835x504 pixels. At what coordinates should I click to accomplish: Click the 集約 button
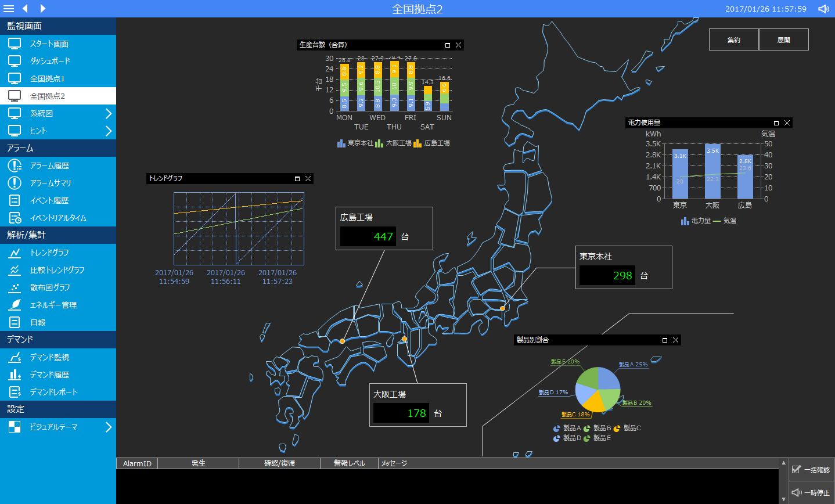click(x=734, y=40)
